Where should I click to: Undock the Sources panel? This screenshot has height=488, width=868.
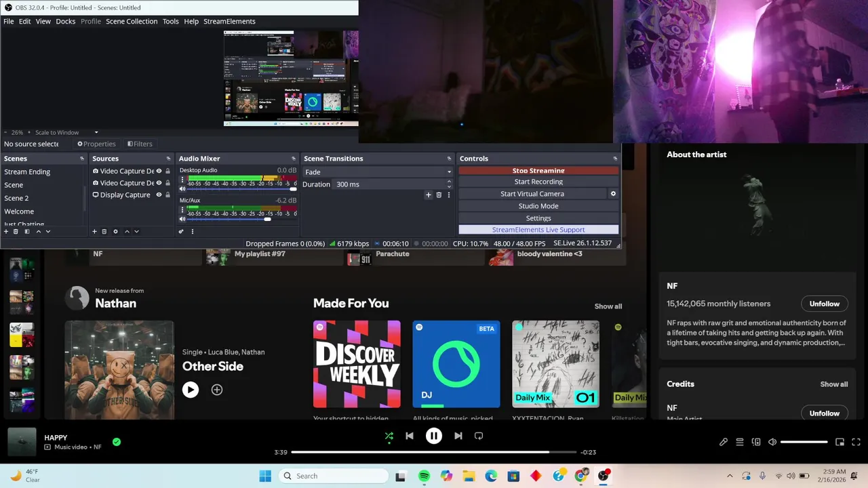click(169, 159)
